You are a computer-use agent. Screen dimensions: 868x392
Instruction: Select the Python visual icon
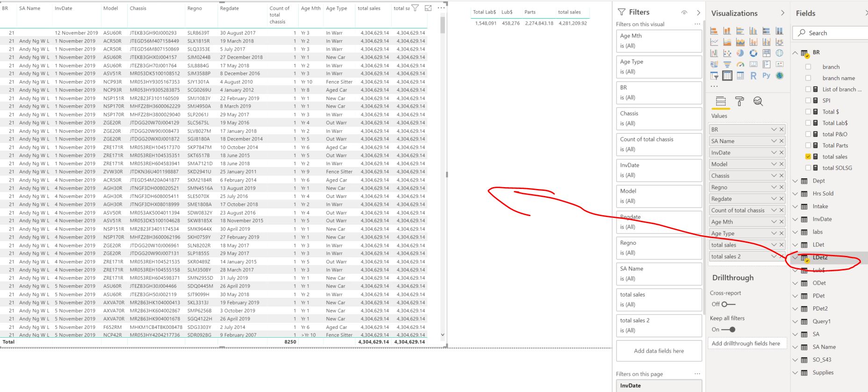coord(766,76)
